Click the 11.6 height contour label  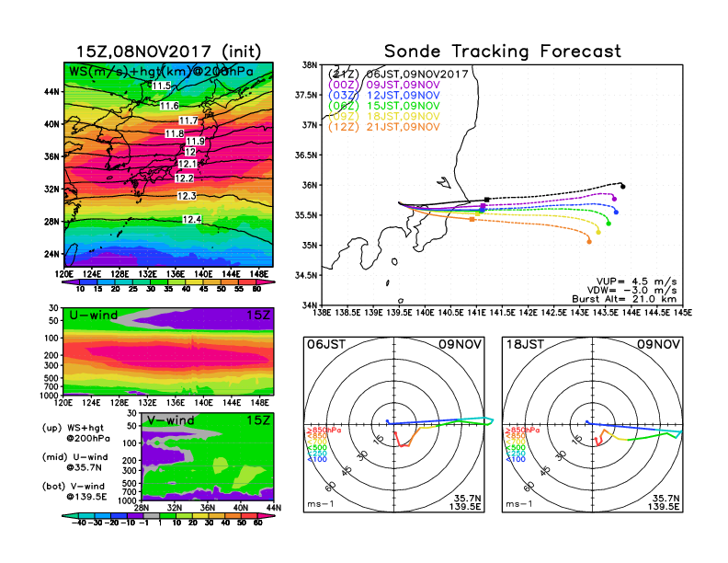[x=169, y=106]
